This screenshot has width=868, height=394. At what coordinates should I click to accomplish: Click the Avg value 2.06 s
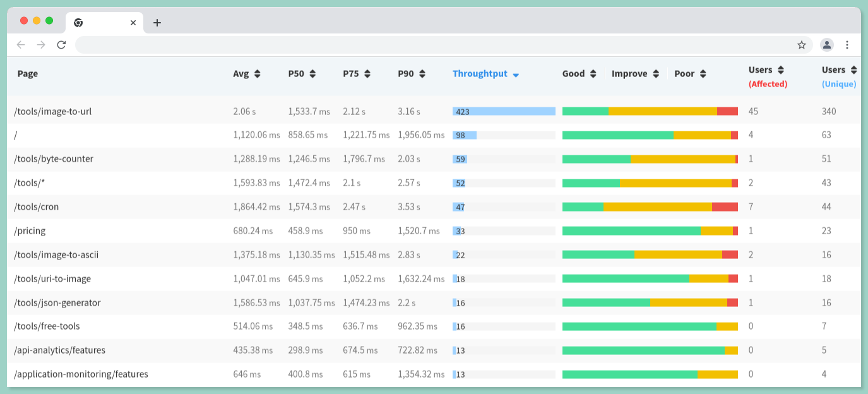[244, 111]
